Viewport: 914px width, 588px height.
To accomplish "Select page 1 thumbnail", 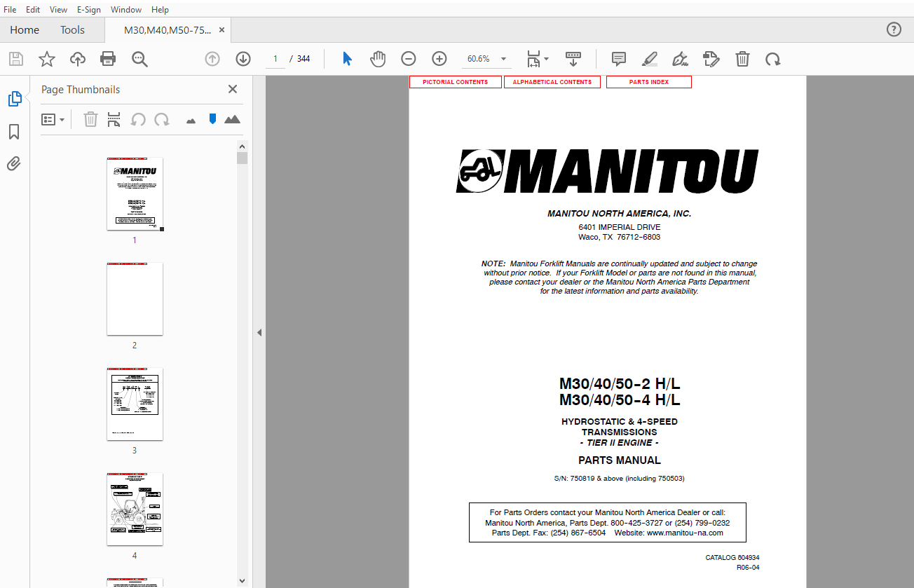I will 135,194.
